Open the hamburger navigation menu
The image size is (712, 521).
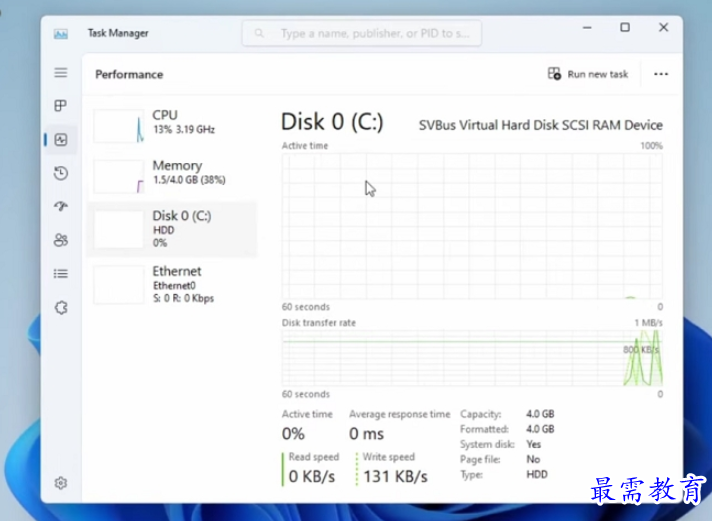(61, 73)
